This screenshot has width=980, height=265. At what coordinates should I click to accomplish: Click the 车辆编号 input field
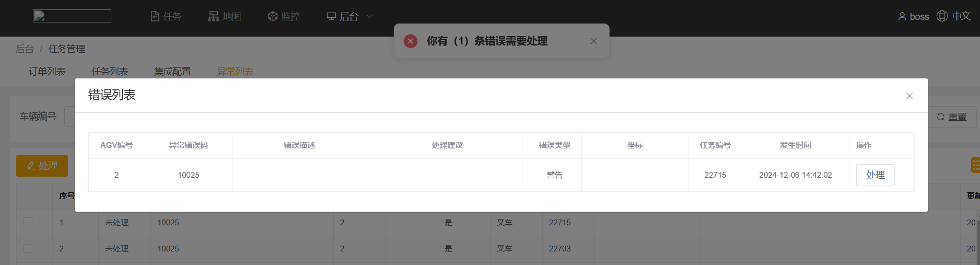tap(69, 117)
